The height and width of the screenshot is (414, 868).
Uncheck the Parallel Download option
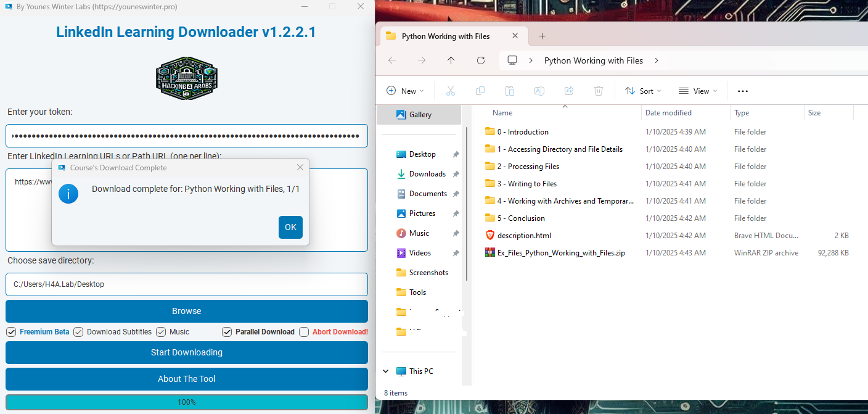coord(227,332)
